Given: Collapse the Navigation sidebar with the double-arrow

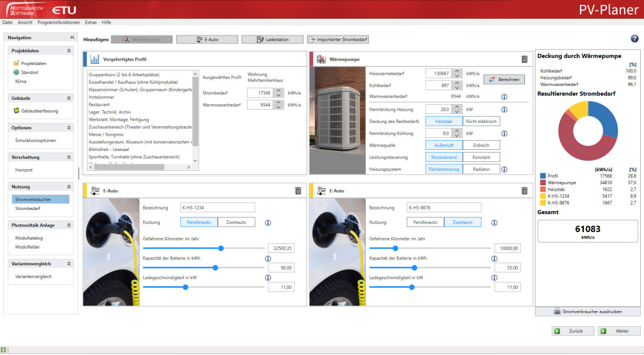Looking at the screenshot, I should 73,37.
